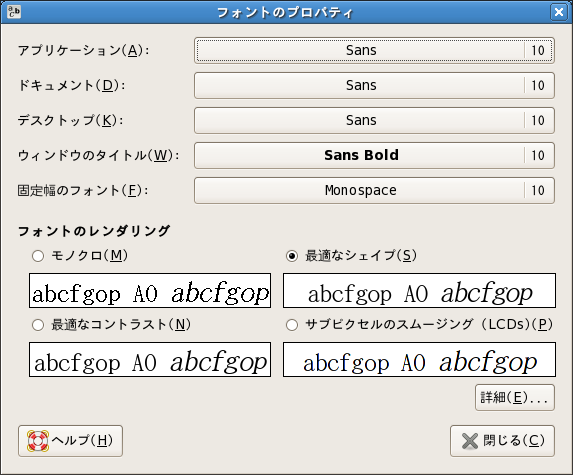573x475 pixels.
Task: Close the dialog with title bar X
Action: point(559,12)
